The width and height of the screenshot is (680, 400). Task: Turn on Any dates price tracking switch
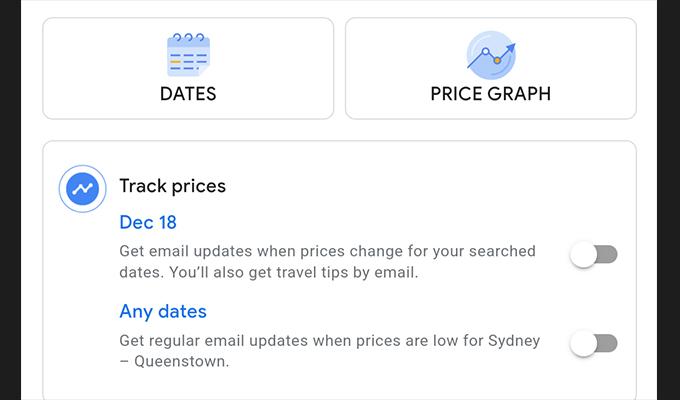pos(594,344)
